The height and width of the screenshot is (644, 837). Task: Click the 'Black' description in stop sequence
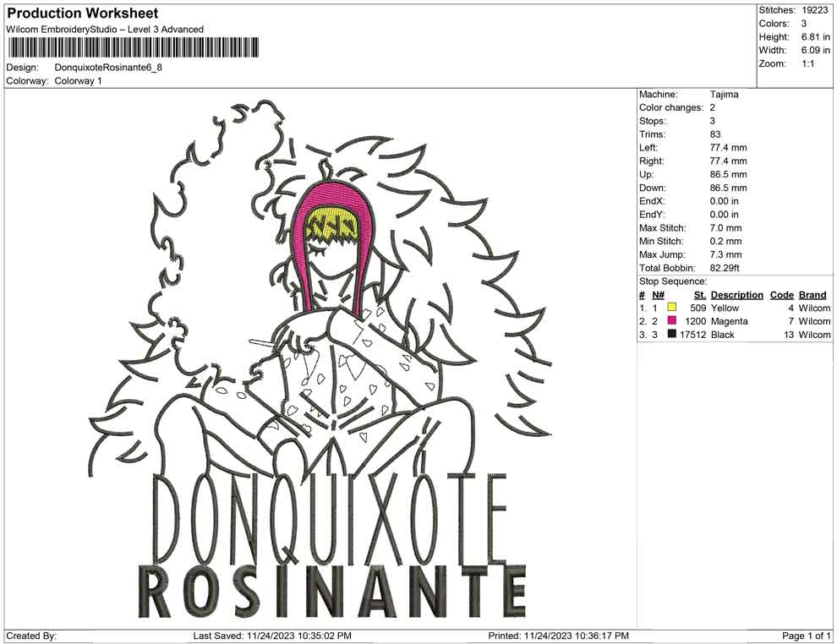click(x=722, y=335)
